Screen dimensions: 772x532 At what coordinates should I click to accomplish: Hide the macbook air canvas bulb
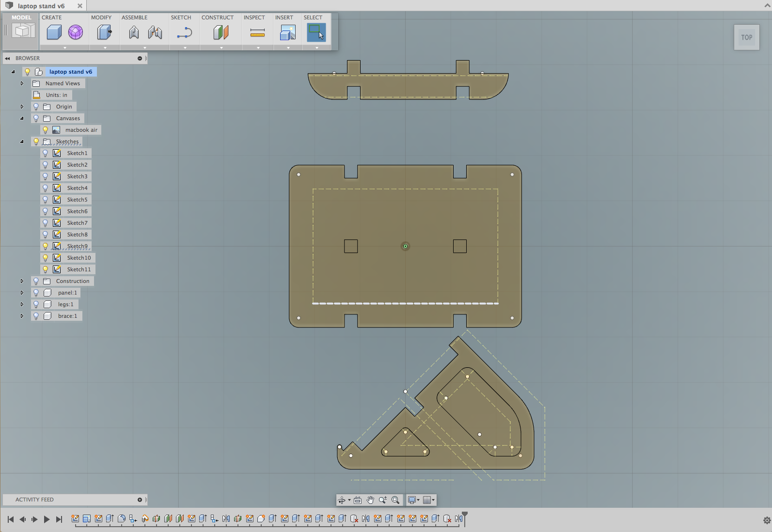point(45,130)
